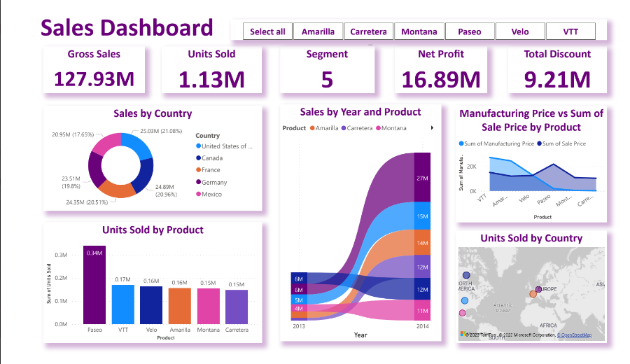Click the Mexico legend marker

(x=198, y=194)
